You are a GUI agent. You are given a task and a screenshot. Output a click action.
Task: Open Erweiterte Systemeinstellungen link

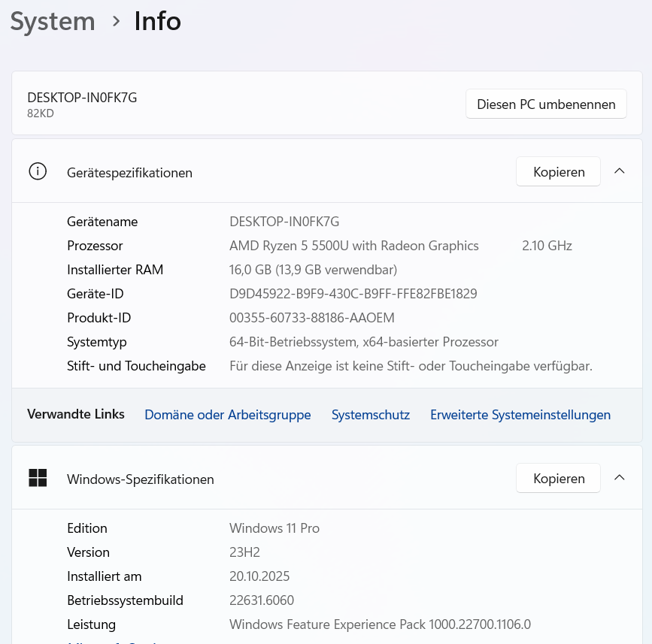click(520, 415)
